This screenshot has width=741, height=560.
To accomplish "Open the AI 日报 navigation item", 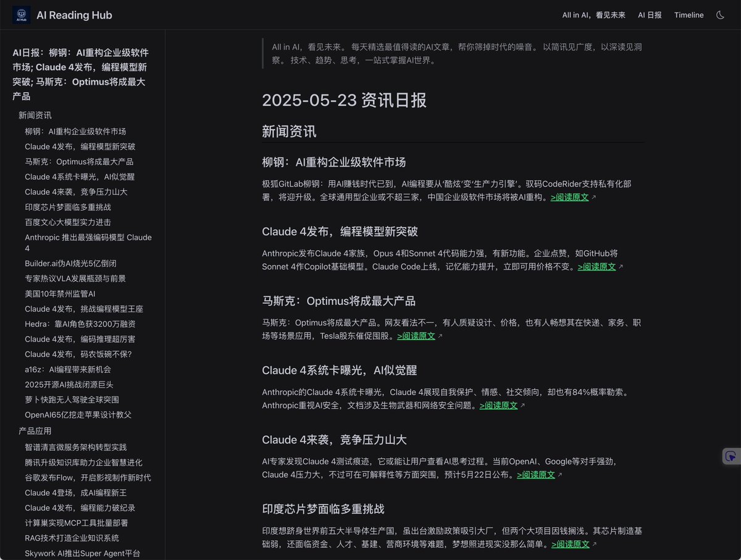I will point(649,15).
